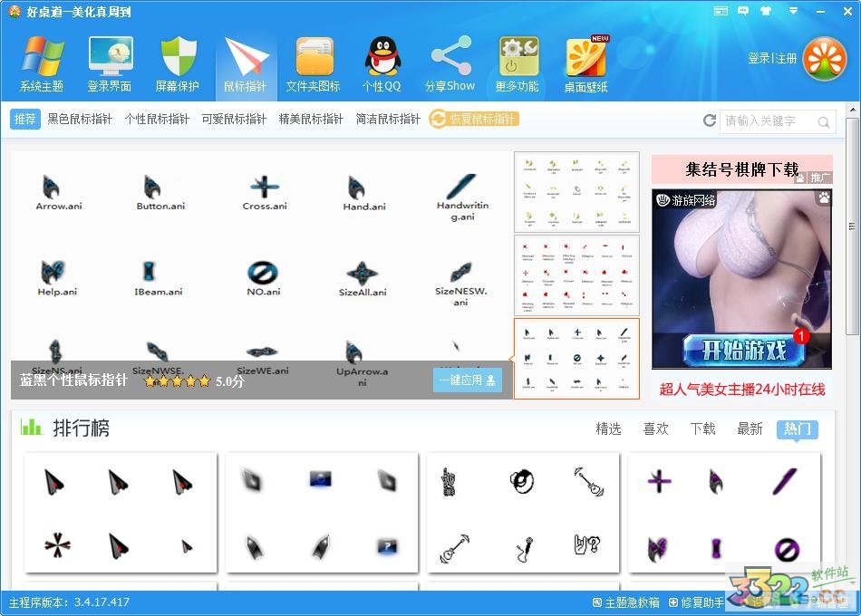Switch to the 黑色鼠标指针 category tab
This screenshot has height=616, width=861.
click(x=80, y=119)
